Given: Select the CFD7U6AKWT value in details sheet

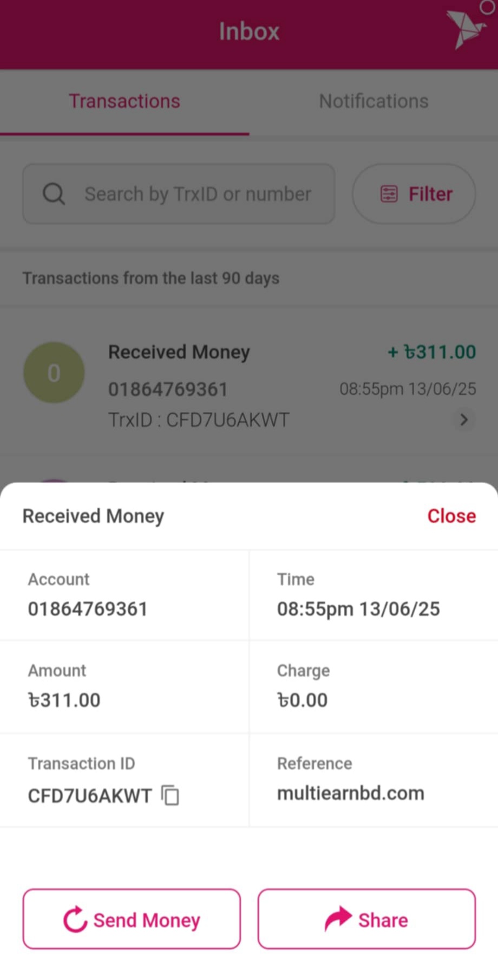Looking at the screenshot, I should (90, 796).
